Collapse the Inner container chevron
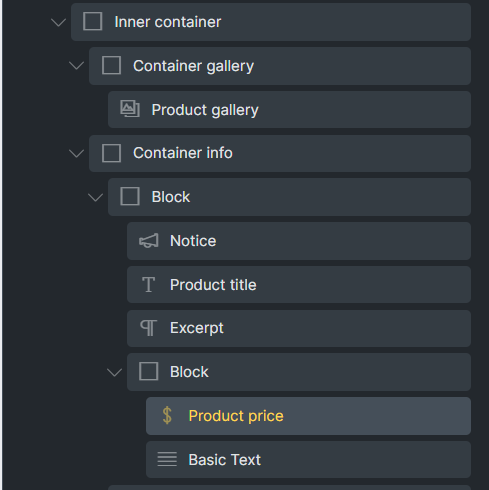489x490 pixels. (58, 23)
